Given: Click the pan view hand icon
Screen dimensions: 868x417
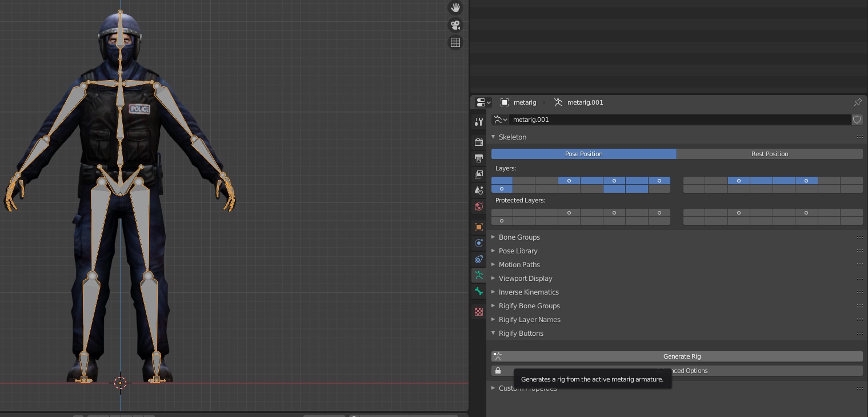Looking at the screenshot, I should coord(455,8).
